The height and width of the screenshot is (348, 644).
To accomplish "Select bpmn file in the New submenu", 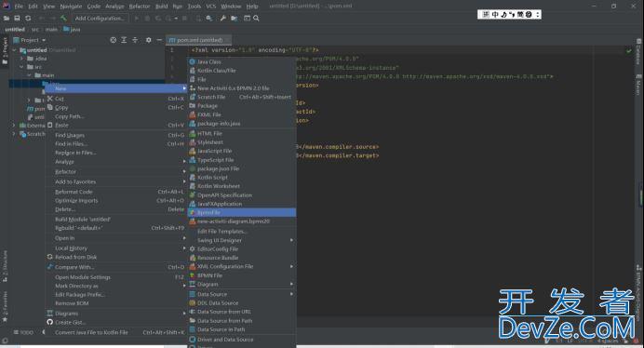I will (x=242, y=212).
